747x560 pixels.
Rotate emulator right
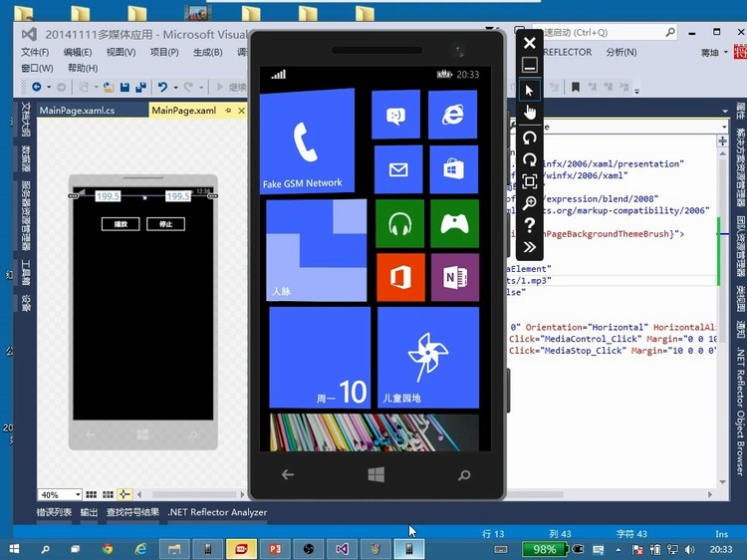pyautogui.click(x=529, y=159)
